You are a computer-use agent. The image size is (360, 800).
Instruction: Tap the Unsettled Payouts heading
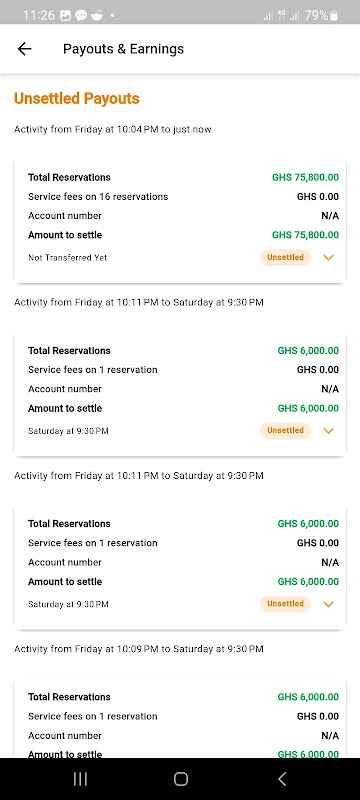pos(76,98)
